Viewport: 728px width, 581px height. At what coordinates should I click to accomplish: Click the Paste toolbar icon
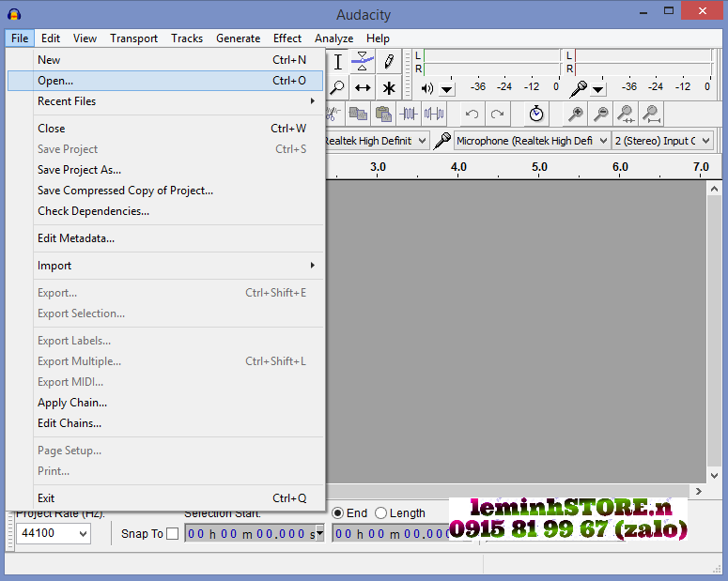(x=383, y=114)
